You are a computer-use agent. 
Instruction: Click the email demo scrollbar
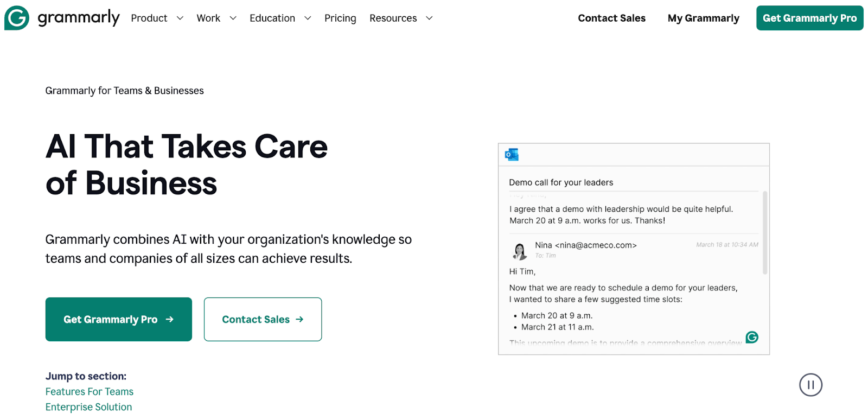click(765, 232)
